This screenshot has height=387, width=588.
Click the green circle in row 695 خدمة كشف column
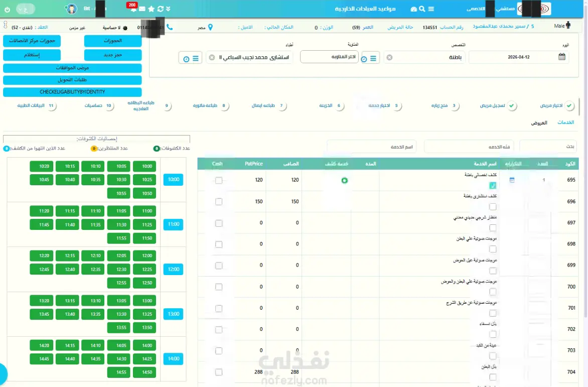click(344, 180)
